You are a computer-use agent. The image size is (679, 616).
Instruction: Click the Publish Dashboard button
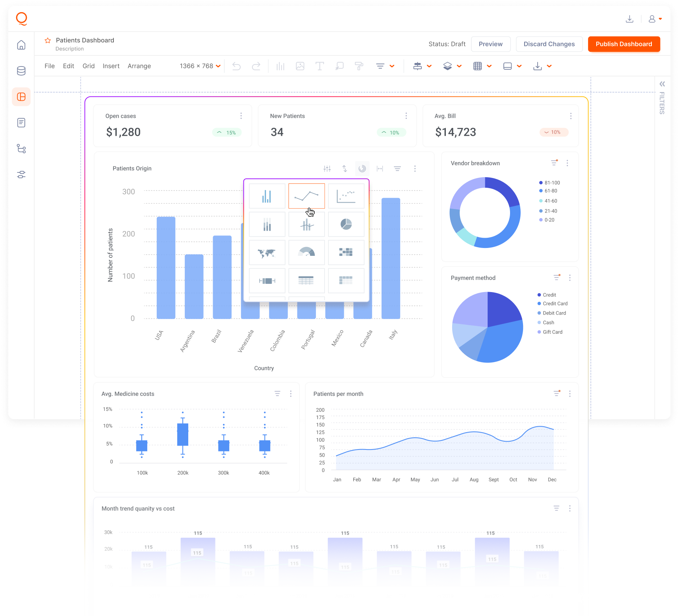pos(623,44)
